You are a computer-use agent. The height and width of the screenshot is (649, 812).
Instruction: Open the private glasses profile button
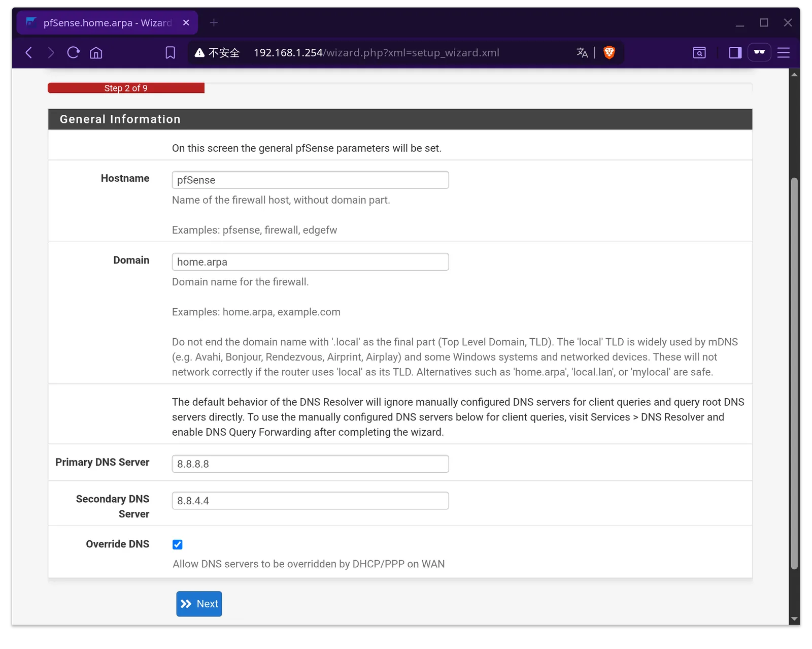tap(759, 52)
